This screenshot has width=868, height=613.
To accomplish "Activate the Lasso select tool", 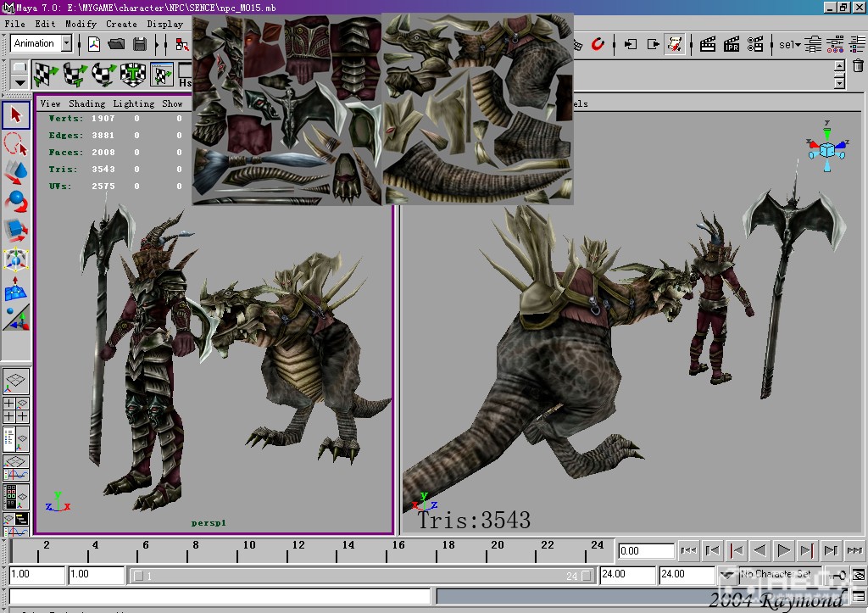I will click(16, 144).
